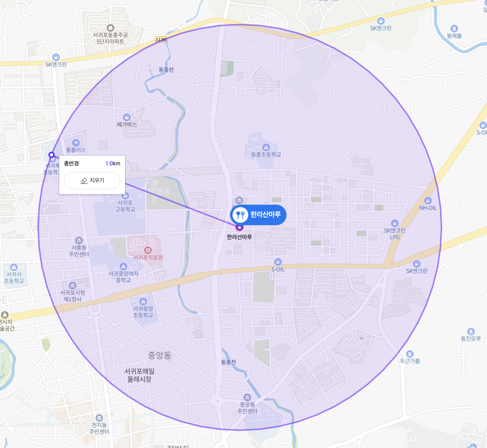Click the 지우기 erase button

tap(92, 181)
